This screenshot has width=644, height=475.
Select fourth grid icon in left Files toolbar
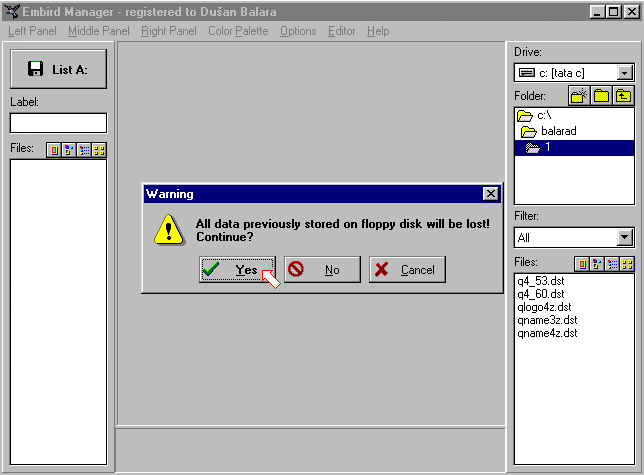[99, 150]
